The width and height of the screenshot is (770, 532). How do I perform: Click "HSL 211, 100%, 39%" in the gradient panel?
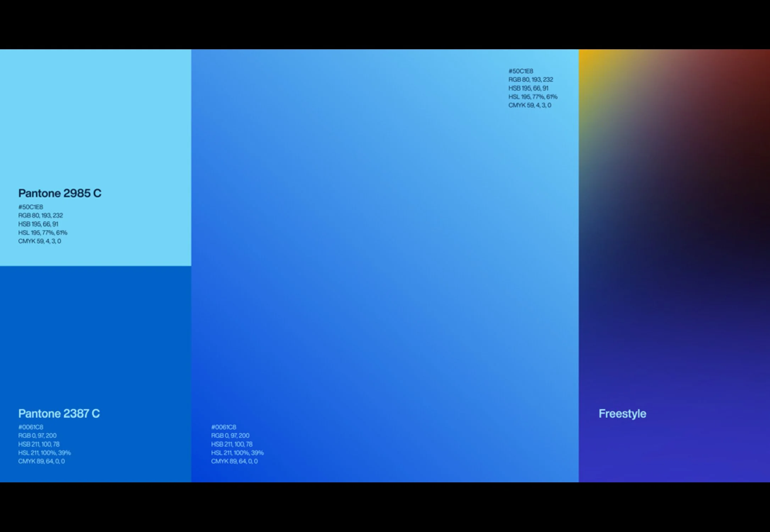click(x=238, y=453)
